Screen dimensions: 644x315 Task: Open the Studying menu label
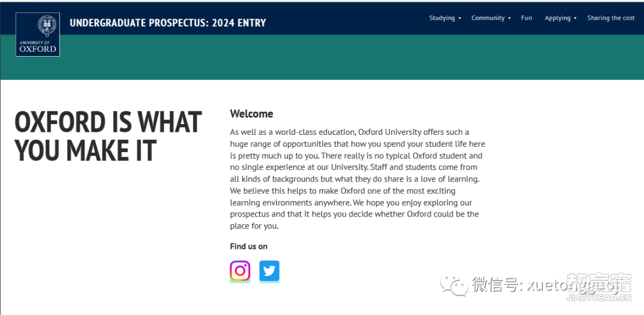click(x=442, y=18)
